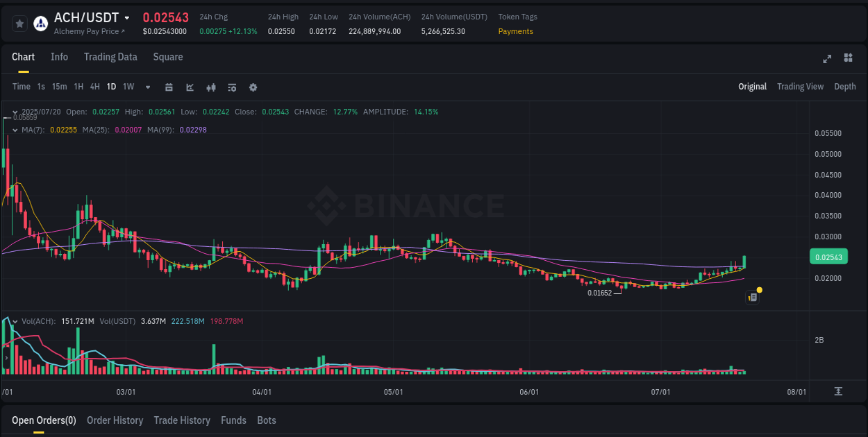Open candlestick chart type options

[x=211, y=87]
